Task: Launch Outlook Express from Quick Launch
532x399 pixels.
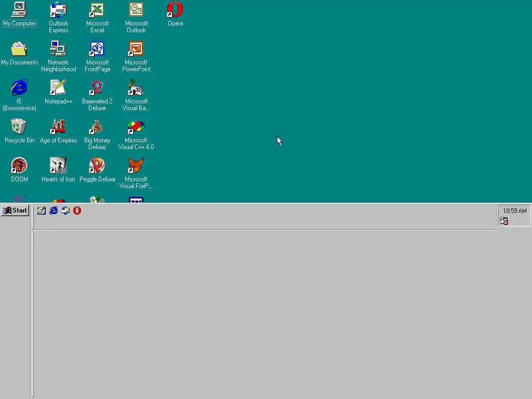Action: (65, 211)
